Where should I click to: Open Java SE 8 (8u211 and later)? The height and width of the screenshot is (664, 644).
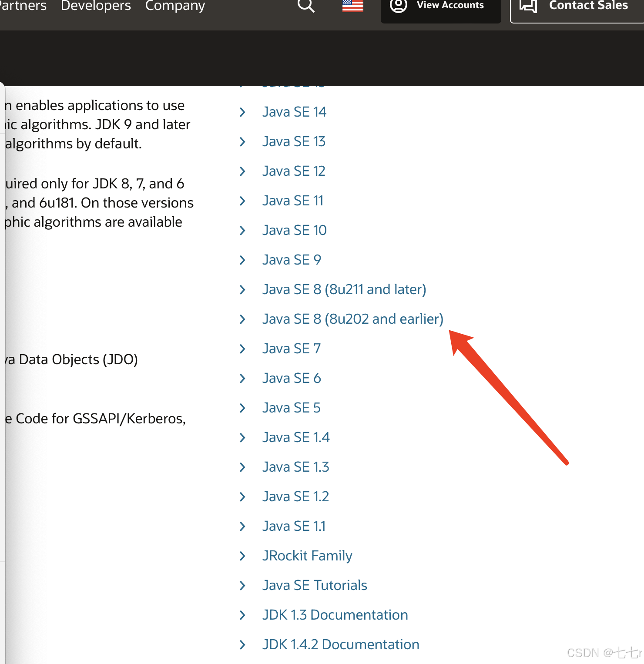(x=344, y=289)
